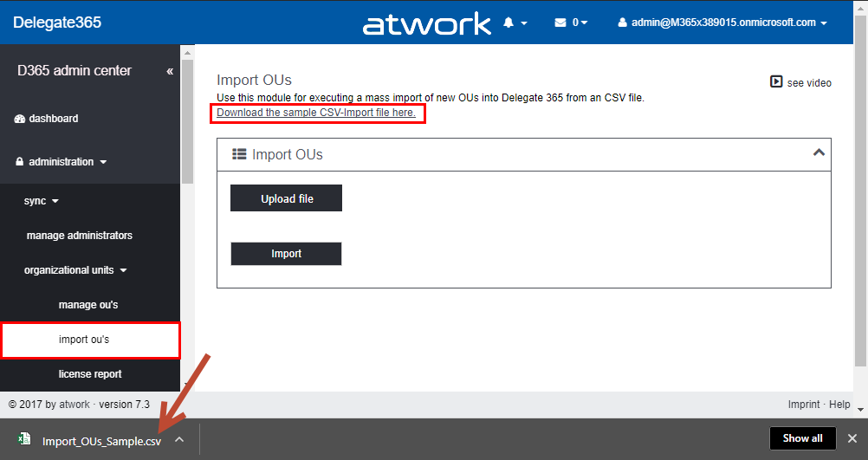This screenshot has width=868, height=460.
Task: Click the Upload file button
Action: pyautogui.click(x=286, y=198)
